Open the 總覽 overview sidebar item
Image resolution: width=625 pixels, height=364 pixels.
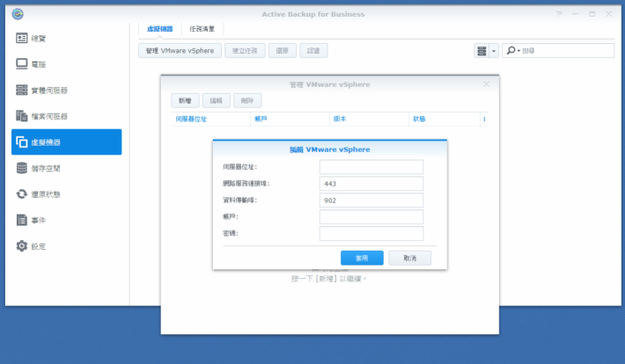click(67, 38)
